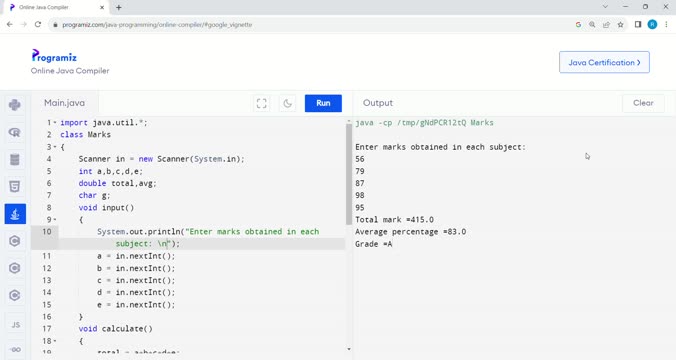The width and height of the screenshot is (676, 360).
Task: Switch to Online Java Compiler browser tab
Action: pos(56,7)
